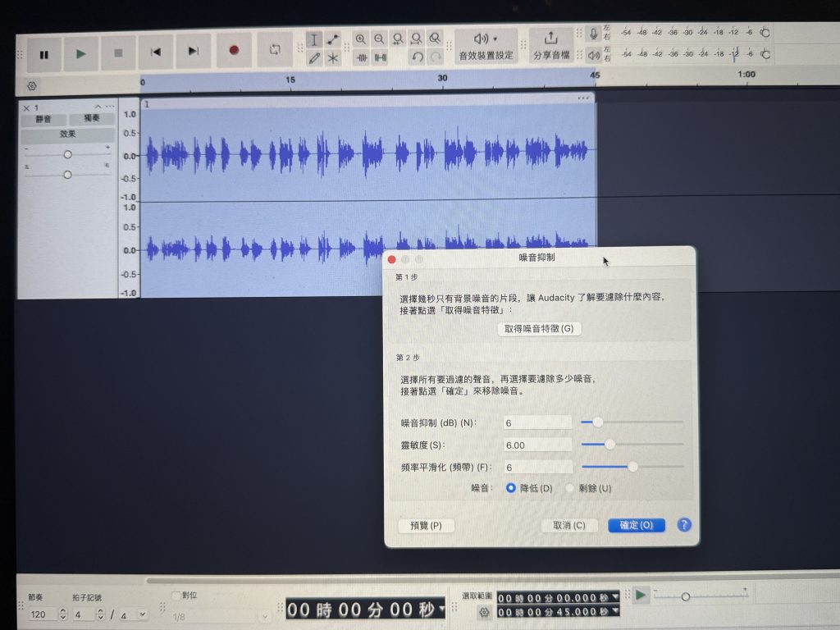Open the track 1 options menu

coord(110,107)
